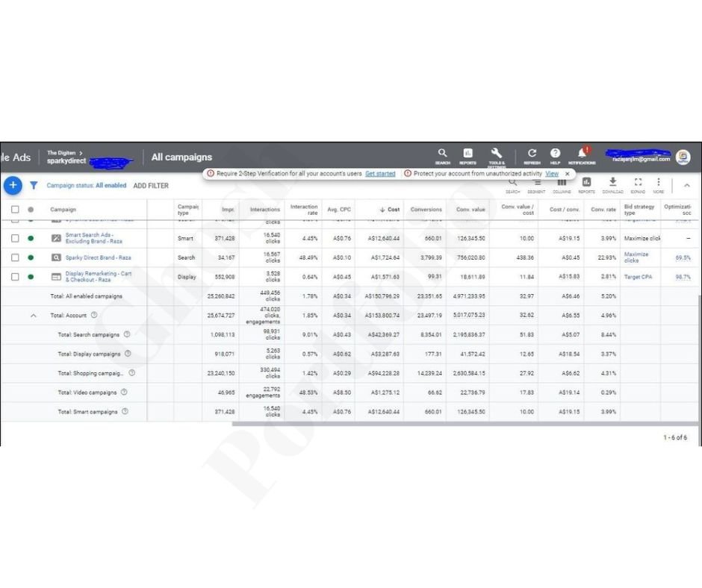Click the blue filter funnel icon
Image resolution: width=702 pixels, height=588 pixels.
click(x=34, y=185)
